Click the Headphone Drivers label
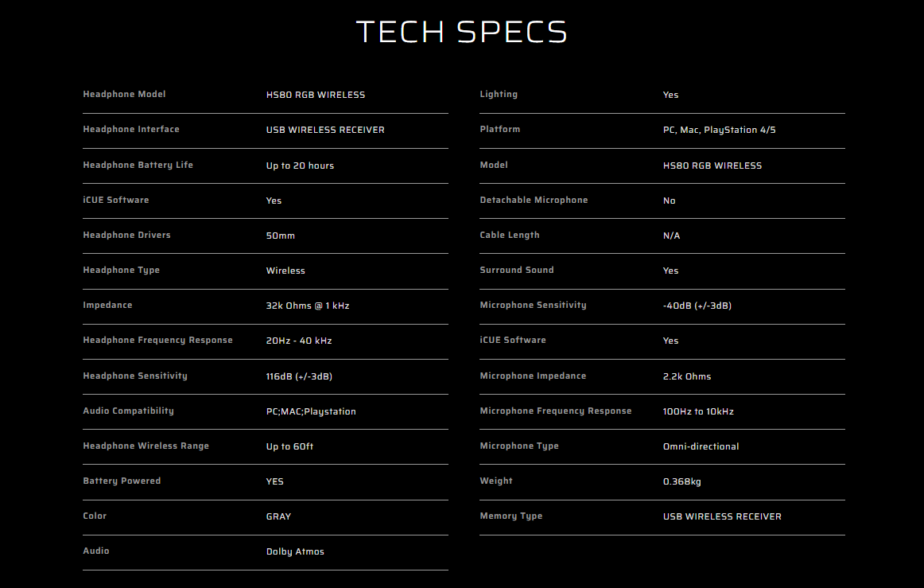This screenshot has height=588, width=924. coord(126,235)
